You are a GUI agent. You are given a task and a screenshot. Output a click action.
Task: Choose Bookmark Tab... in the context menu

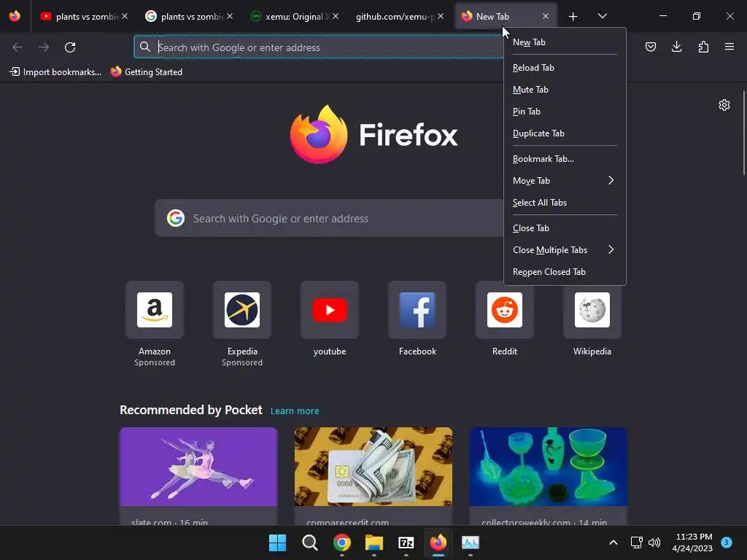565,159
